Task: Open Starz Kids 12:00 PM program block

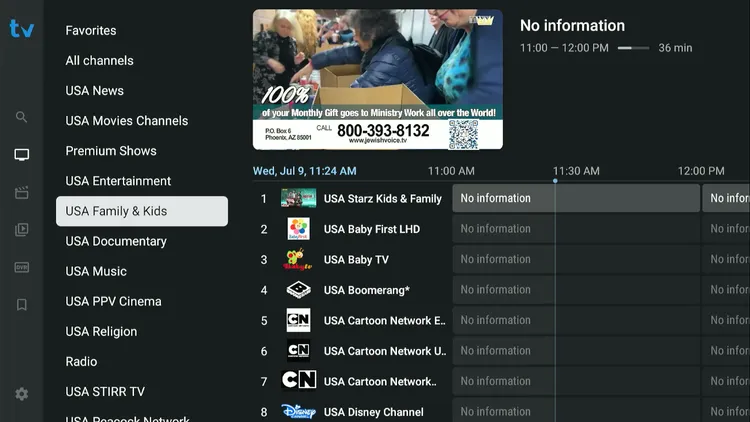Action: tap(726, 198)
